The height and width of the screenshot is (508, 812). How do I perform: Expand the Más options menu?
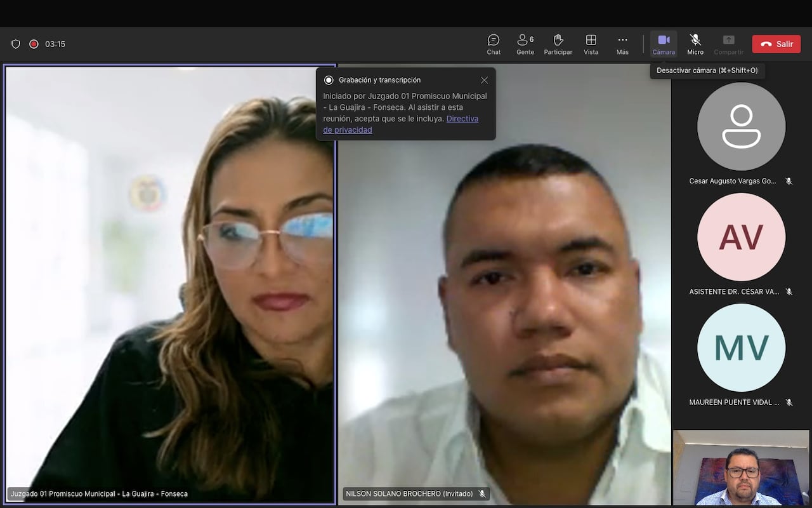coord(622,44)
